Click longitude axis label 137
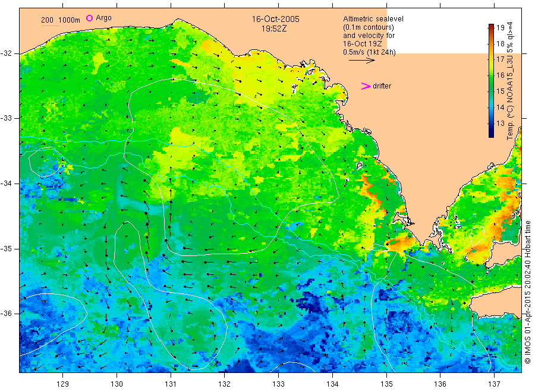The width and height of the screenshot is (535, 392). click(494, 384)
